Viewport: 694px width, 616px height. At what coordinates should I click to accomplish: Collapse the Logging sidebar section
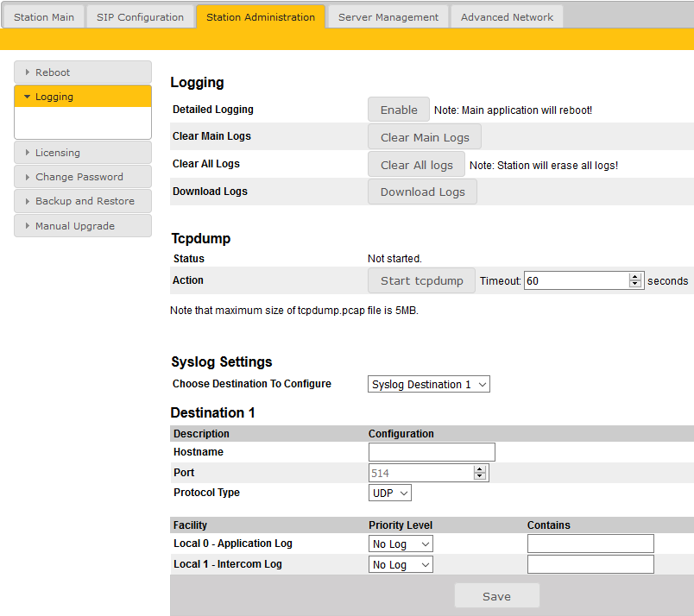point(83,97)
